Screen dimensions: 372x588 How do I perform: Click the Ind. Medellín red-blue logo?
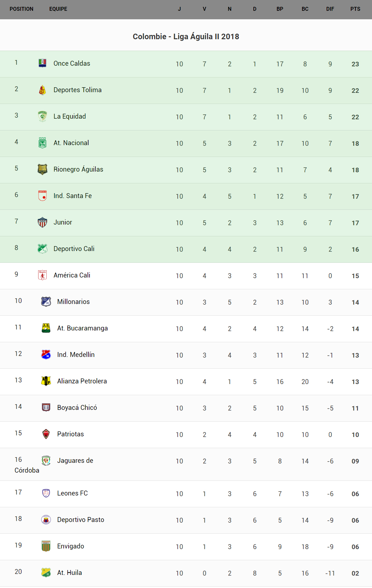(46, 355)
